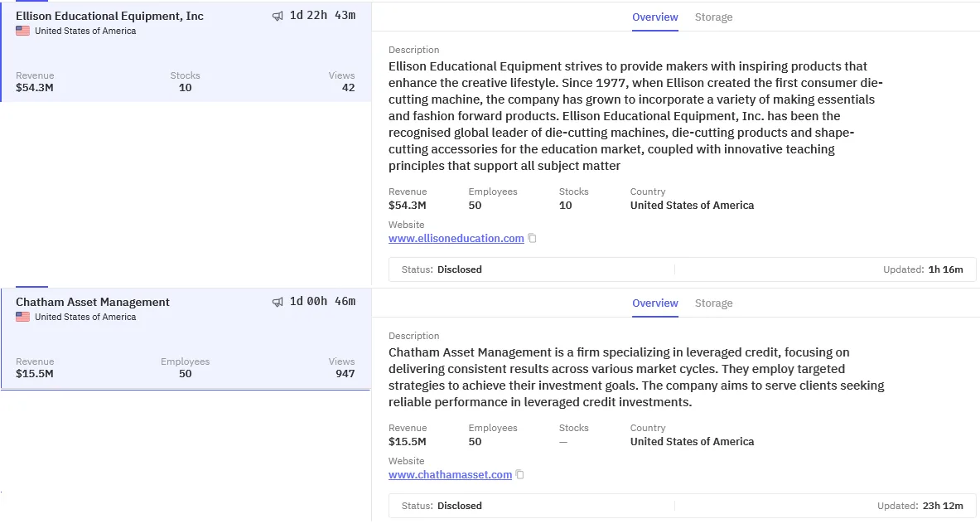Open the Storage tab for Chatham Asset Management
The image size is (980, 524).
[713, 303]
